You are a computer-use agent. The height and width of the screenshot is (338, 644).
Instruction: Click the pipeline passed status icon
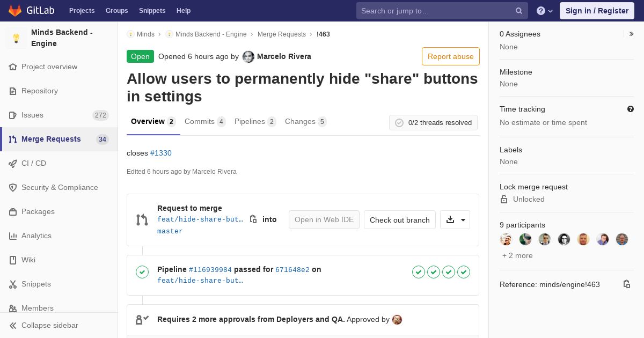pyautogui.click(x=142, y=272)
